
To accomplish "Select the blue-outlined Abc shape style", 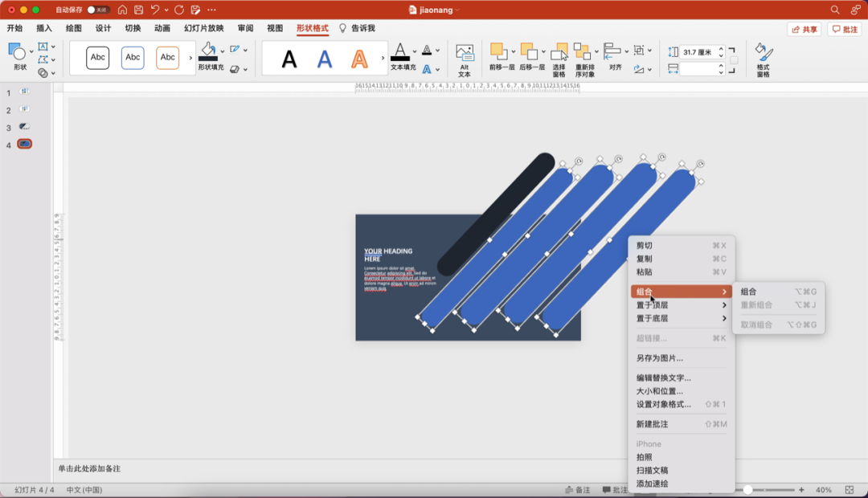I will [133, 58].
